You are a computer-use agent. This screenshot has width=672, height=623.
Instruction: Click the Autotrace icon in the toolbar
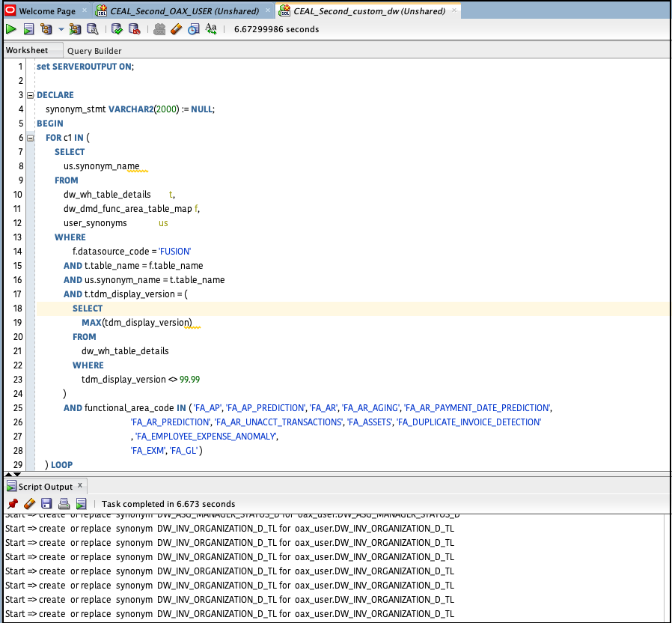pyautogui.click(x=75, y=29)
